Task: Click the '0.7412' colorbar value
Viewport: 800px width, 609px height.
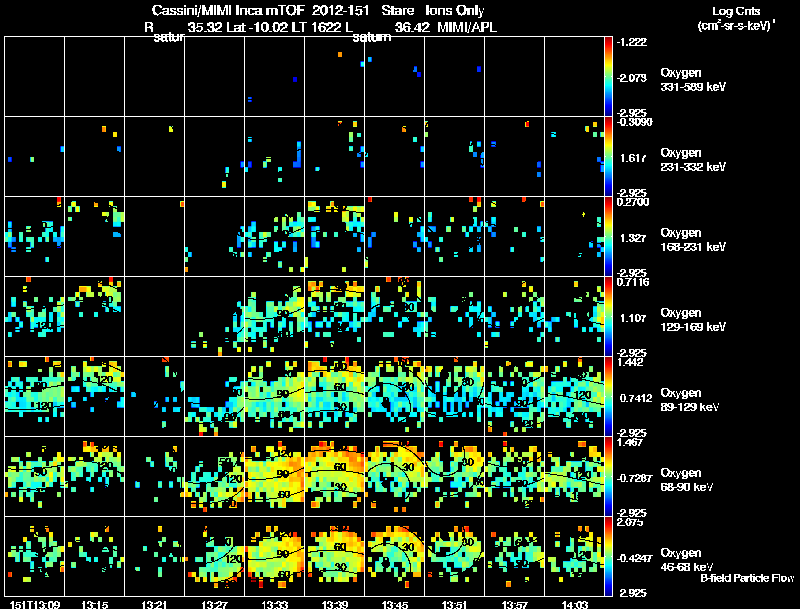Action: (x=636, y=398)
